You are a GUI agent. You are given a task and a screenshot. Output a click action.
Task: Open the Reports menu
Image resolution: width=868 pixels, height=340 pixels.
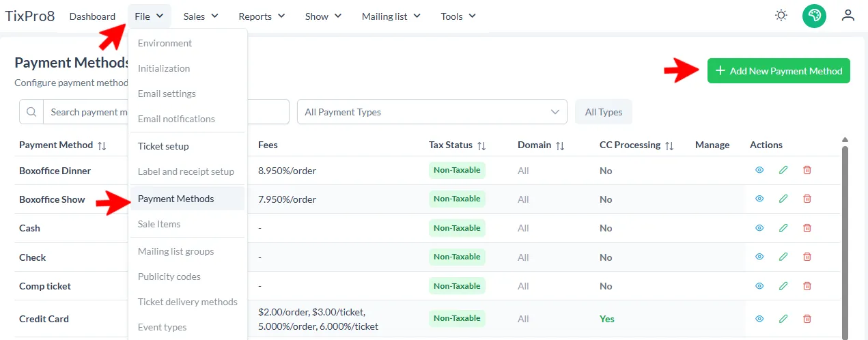click(262, 16)
